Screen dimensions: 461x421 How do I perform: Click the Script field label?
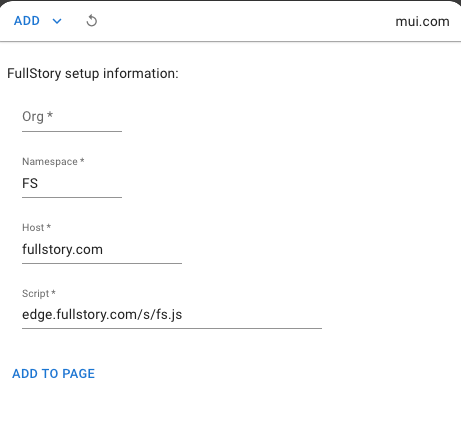(x=39, y=294)
